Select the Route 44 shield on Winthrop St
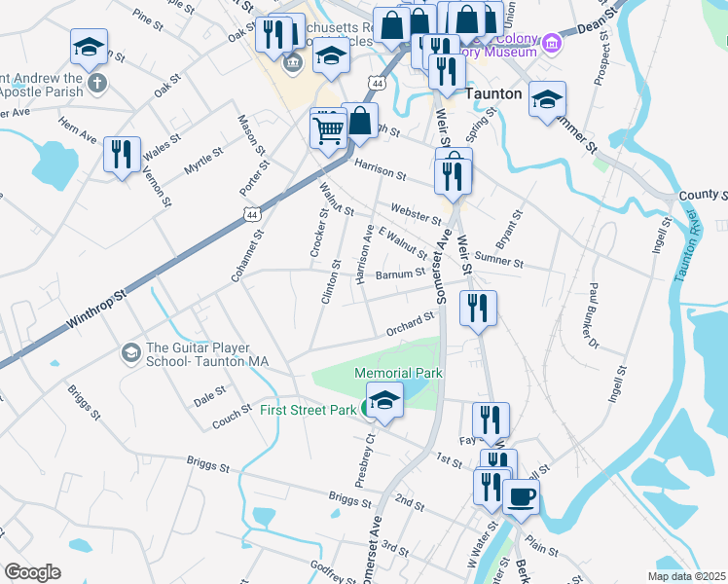 point(252,214)
